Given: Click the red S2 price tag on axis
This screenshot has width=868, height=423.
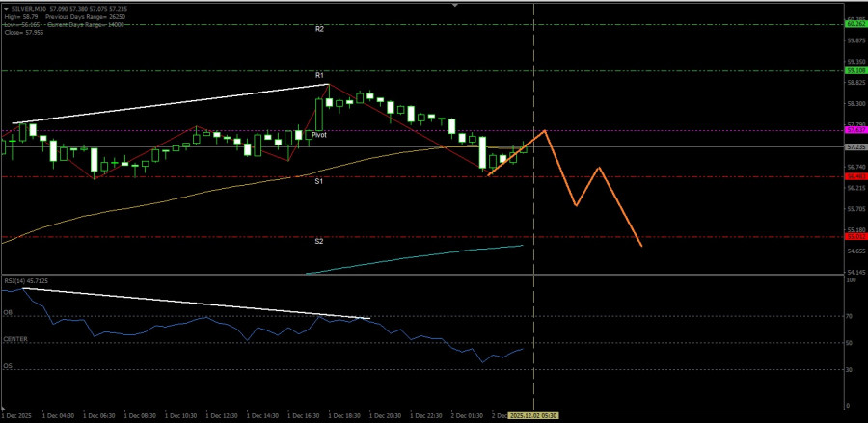Looking at the screenshot, I should coord(855,236).
